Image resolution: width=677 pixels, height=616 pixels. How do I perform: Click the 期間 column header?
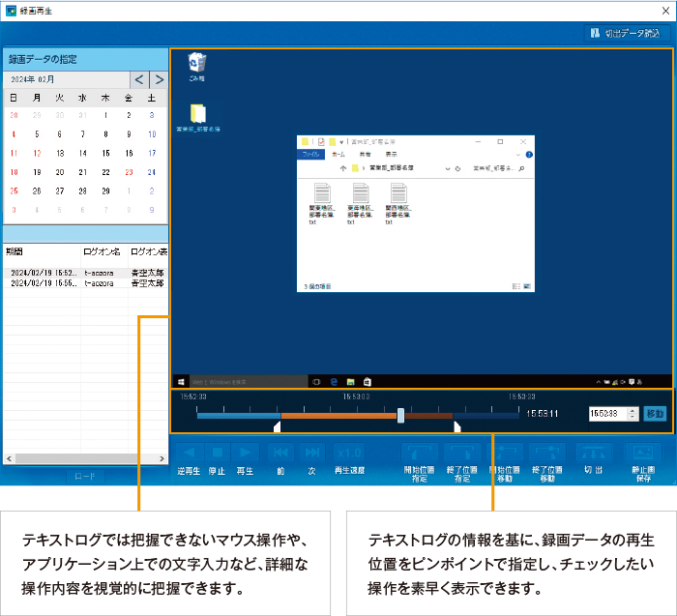pyautogui.click(x=42, y=251)
